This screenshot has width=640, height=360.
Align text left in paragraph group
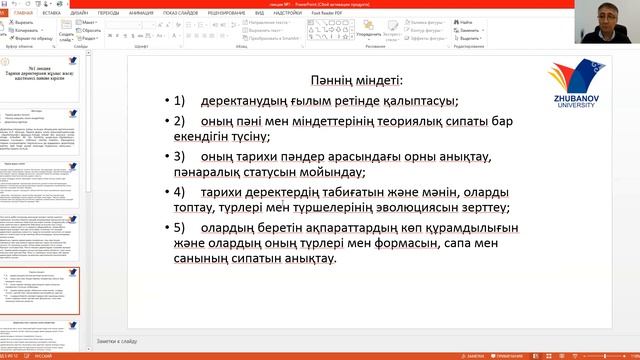189,36
